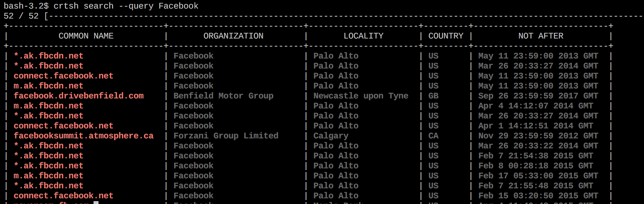Click the 'GB' country cell

point(433,96)
